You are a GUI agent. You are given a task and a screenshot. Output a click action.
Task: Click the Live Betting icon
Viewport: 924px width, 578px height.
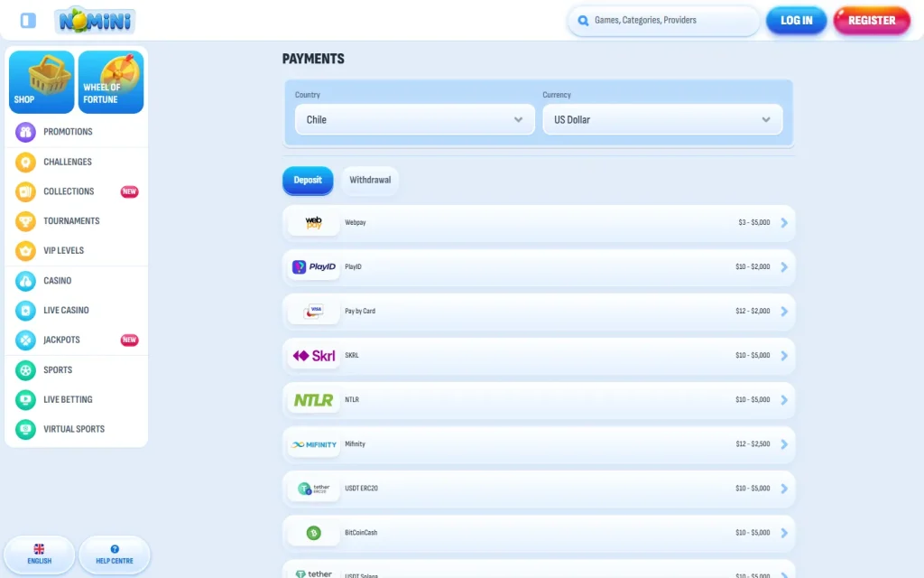(x=25, y=399)
